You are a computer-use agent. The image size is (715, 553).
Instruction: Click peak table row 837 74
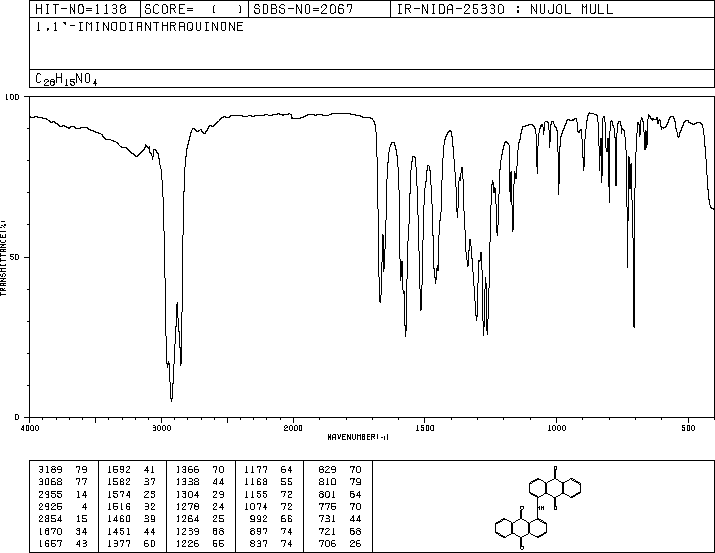[x=271, y=544]
